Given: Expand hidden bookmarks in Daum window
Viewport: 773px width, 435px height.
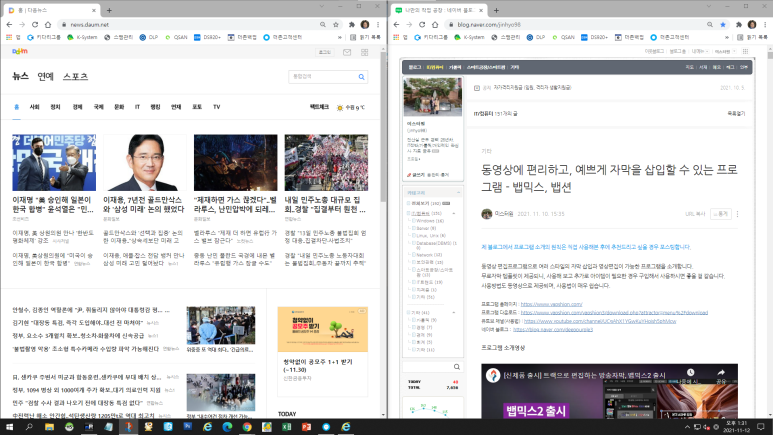Looking at the screenshot, I should click(340, 37).
